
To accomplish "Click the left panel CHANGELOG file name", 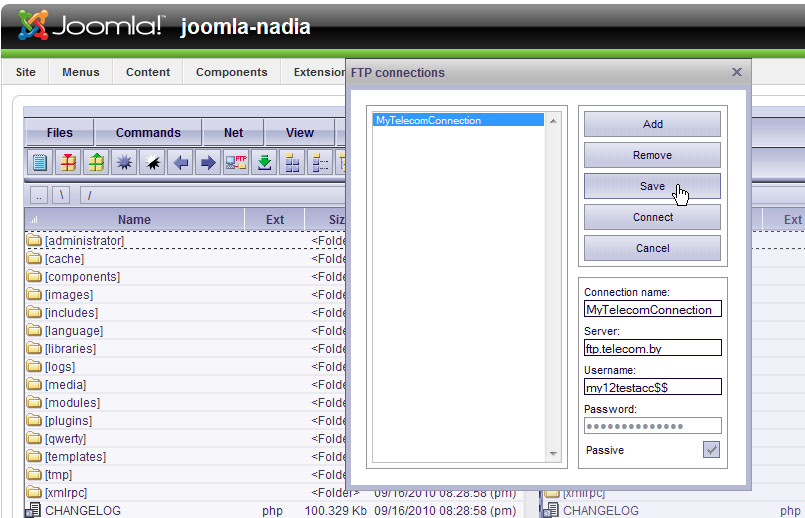I will point(83,511).
